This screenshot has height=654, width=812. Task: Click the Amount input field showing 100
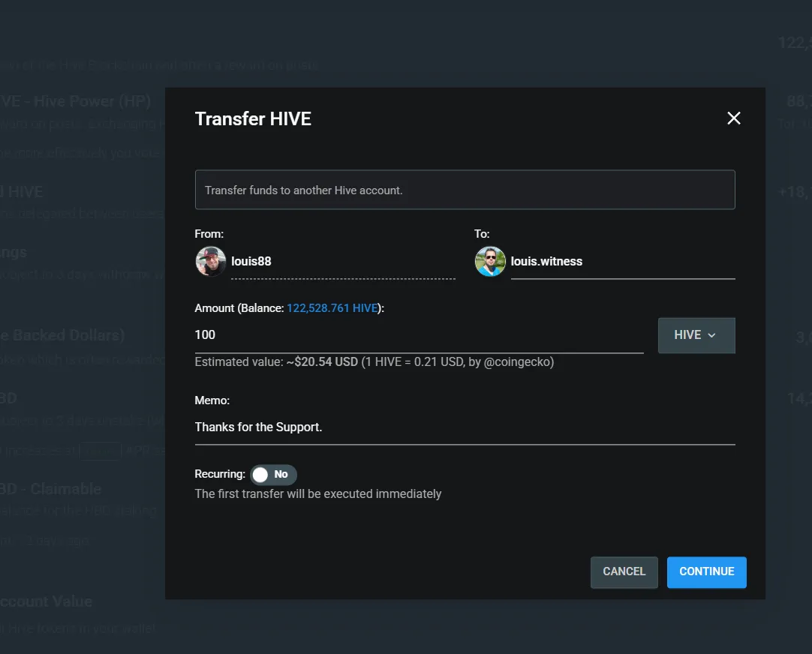[x=419, y=335]
